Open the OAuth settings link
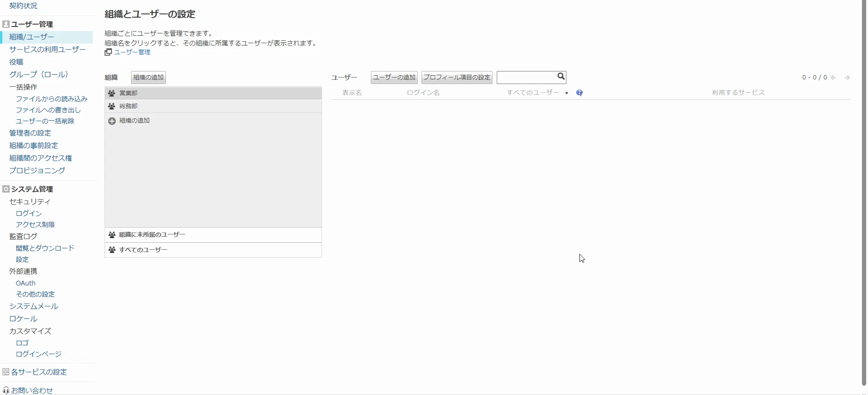Image resolution: width=868 pixels, height=395 pixels. tap(26, 283)
